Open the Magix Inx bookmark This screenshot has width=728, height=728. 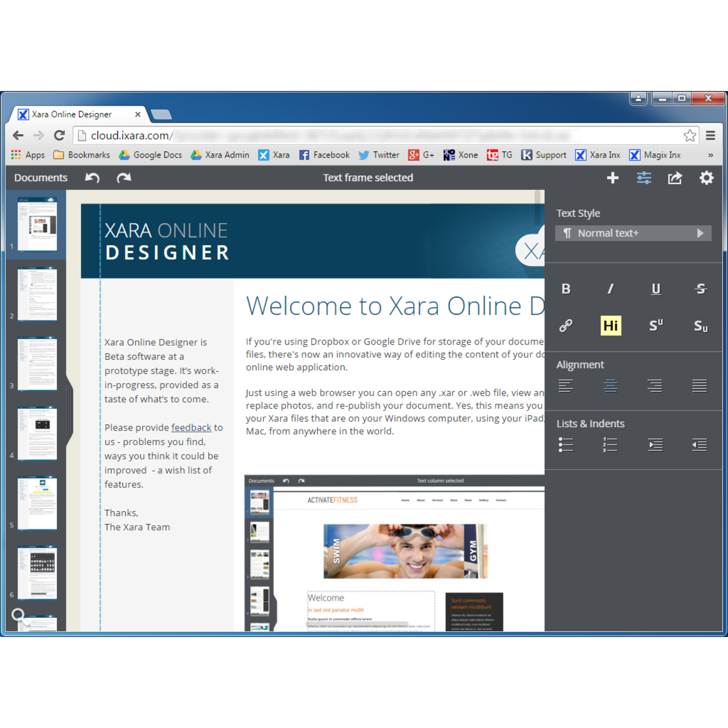tap(655, 155)
